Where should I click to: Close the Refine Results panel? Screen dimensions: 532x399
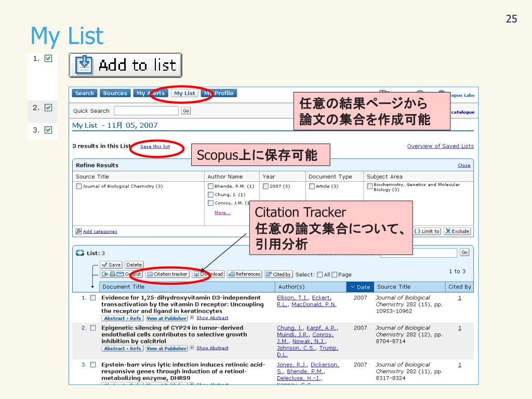(464, 166)
